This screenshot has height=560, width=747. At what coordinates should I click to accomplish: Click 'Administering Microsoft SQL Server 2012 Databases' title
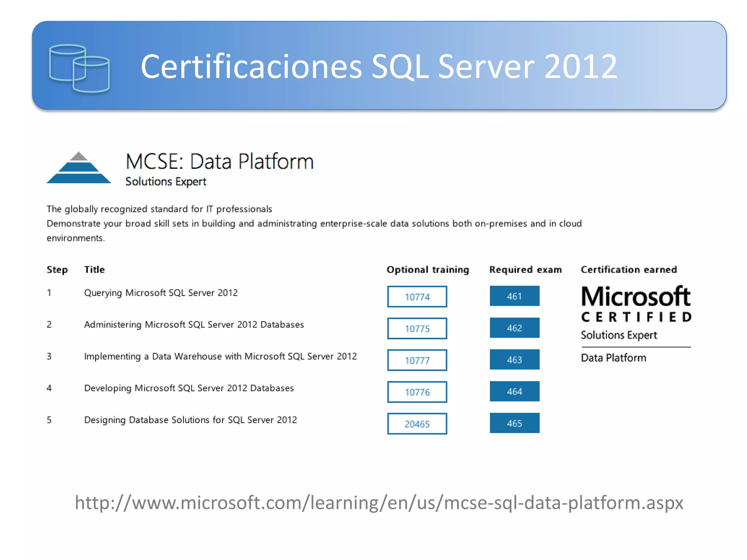tap(194, 324)
